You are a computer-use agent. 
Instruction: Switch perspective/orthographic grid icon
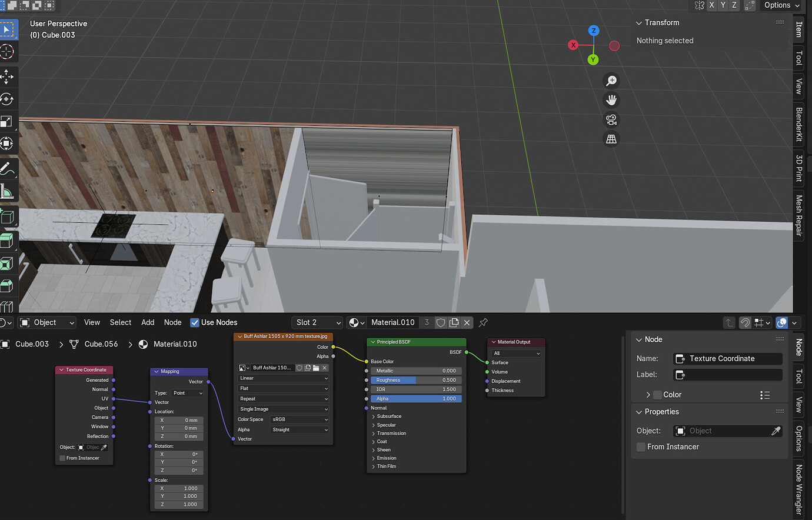(611, 139)
